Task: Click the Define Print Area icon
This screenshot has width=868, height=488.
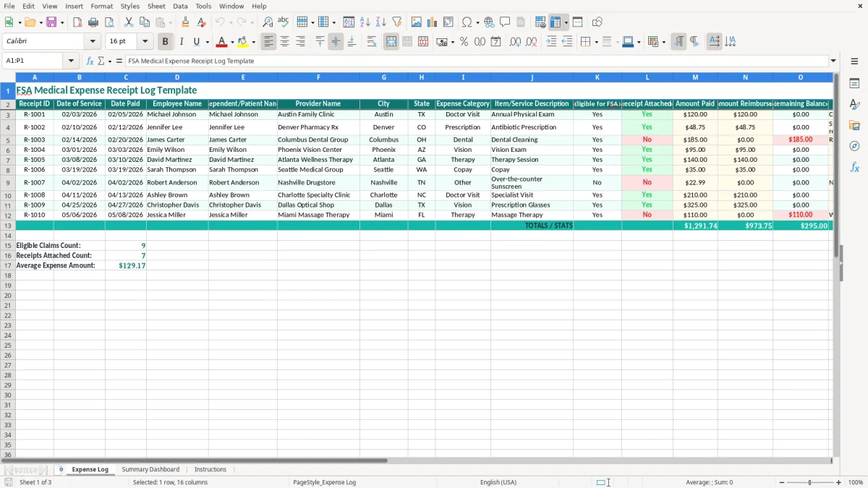Action: (x=540, y=22)
